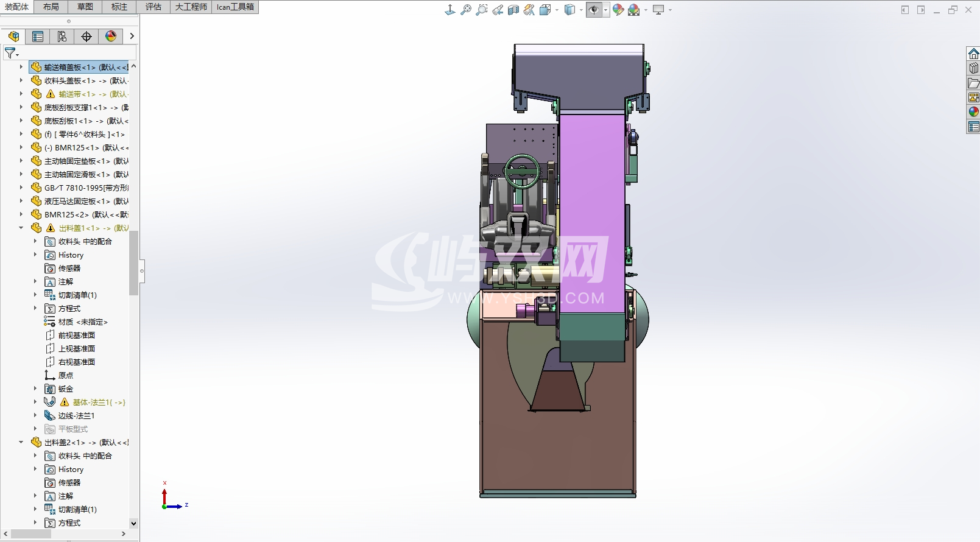
Task: Open Custom Properties icon in task pane
Action: 973,127
